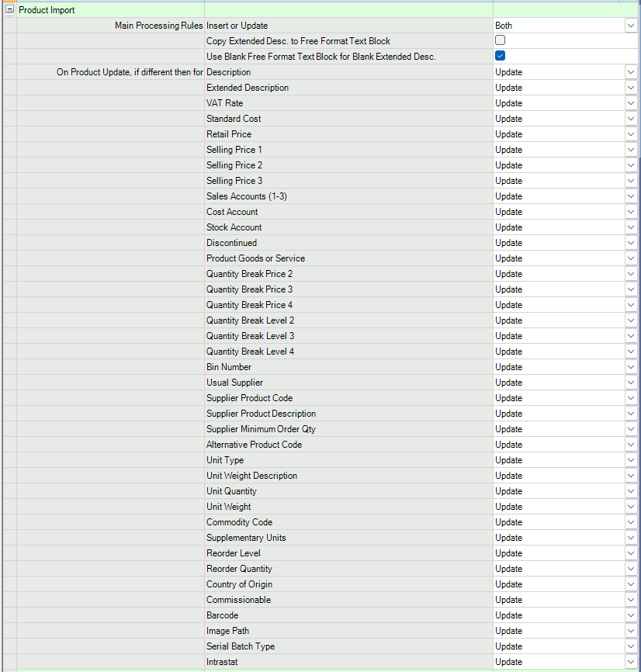Open dropdown for Standard Cost
Screen dimensions: 641x672
point(630,119)
